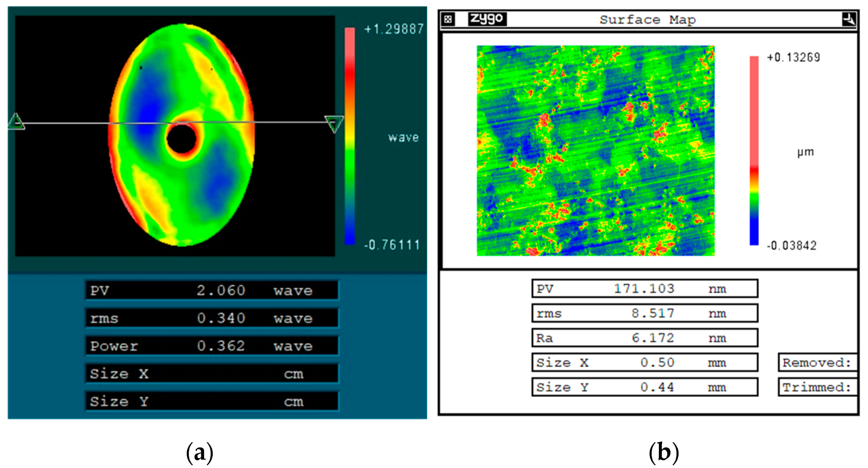
Task: Click the Surface Map window title
Action: (x=647, y=19)
